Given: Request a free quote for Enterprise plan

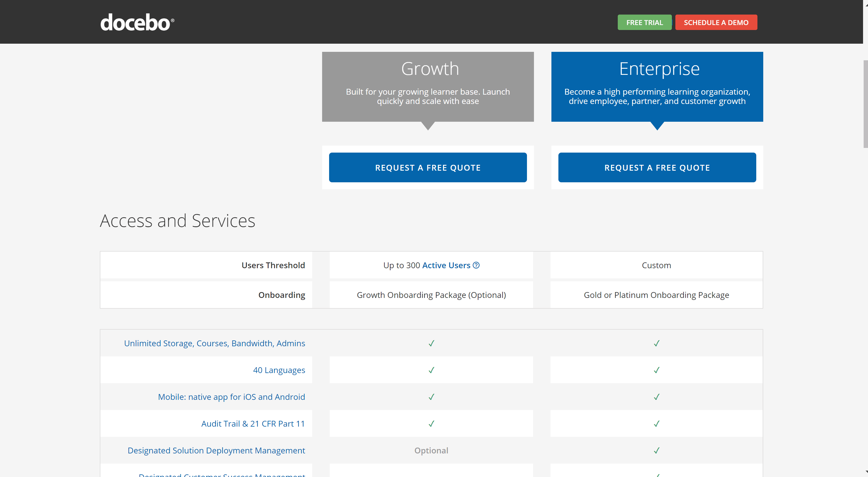Looking at the screenshot, I should pos(657,167).
